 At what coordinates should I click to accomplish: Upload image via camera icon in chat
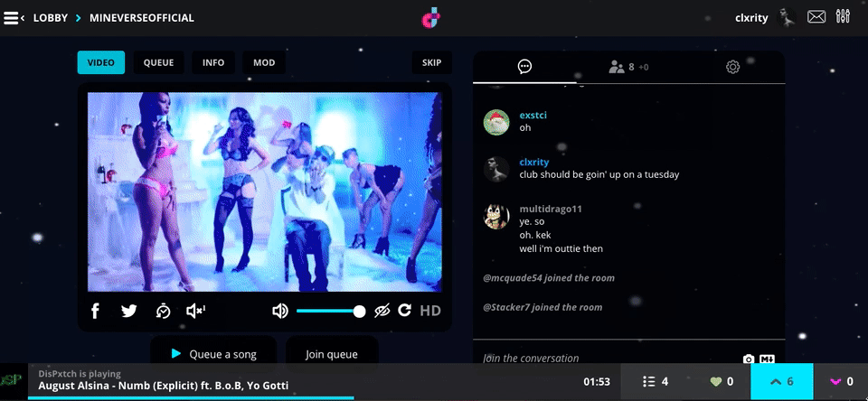[x=749, y=359]
